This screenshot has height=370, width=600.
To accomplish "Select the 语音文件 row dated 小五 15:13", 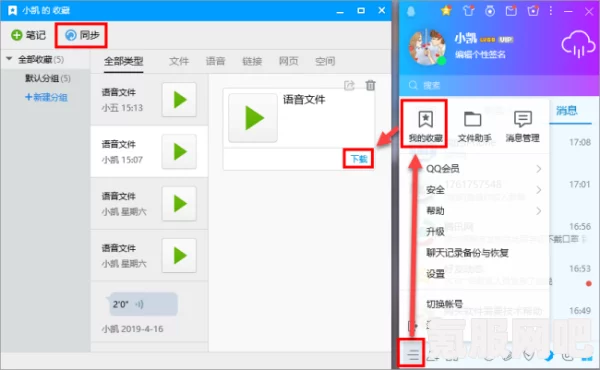I will [x=149, y=99].
